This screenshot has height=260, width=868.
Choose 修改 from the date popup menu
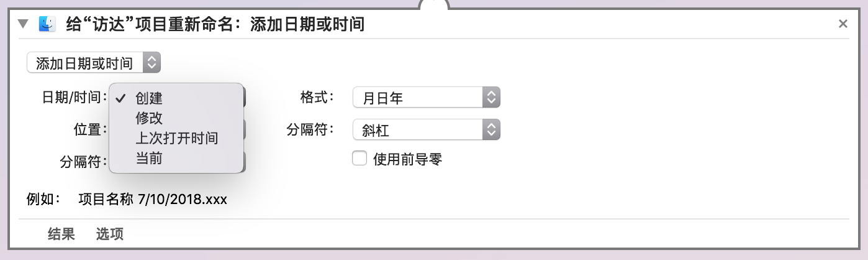pyautogui.click(x=149, y=118)
